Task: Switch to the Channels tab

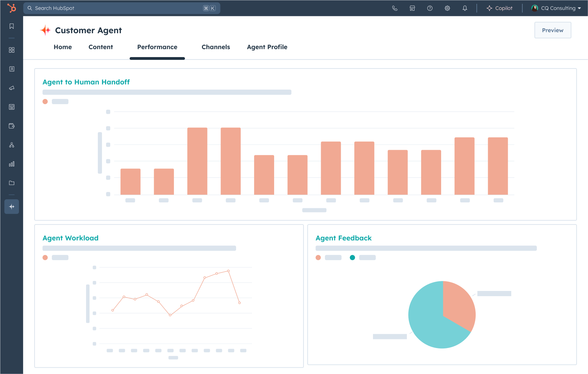Action: [216, 47]
